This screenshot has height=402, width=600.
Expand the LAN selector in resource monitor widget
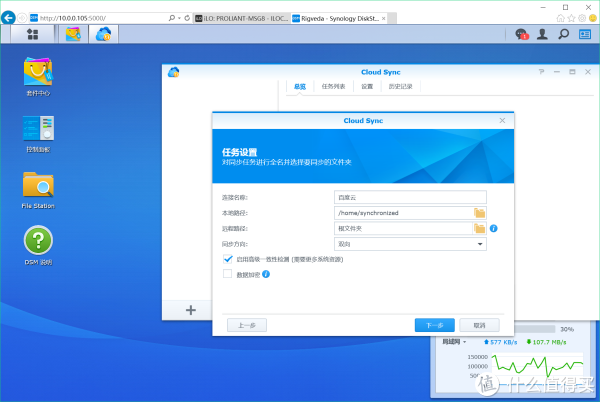[454, 342]
